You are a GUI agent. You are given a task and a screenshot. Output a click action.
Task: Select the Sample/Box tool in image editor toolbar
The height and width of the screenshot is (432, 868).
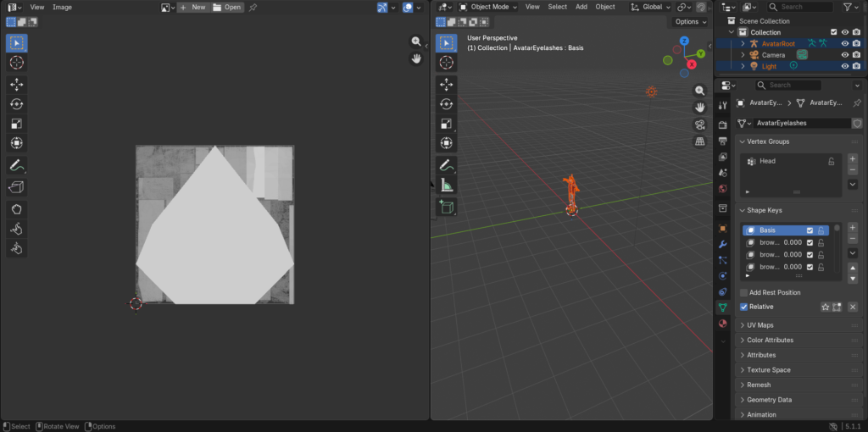[x=17, y=187]
